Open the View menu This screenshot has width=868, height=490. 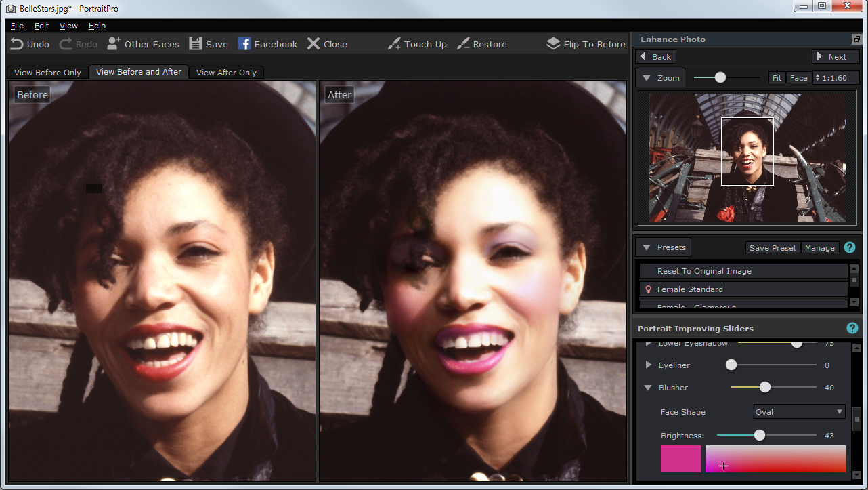(x=68, y=26)
